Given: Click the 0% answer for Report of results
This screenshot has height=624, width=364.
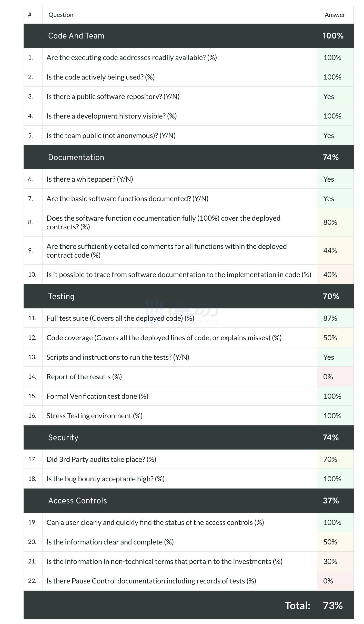Looking at the screenshot, I should click(328, 377).
